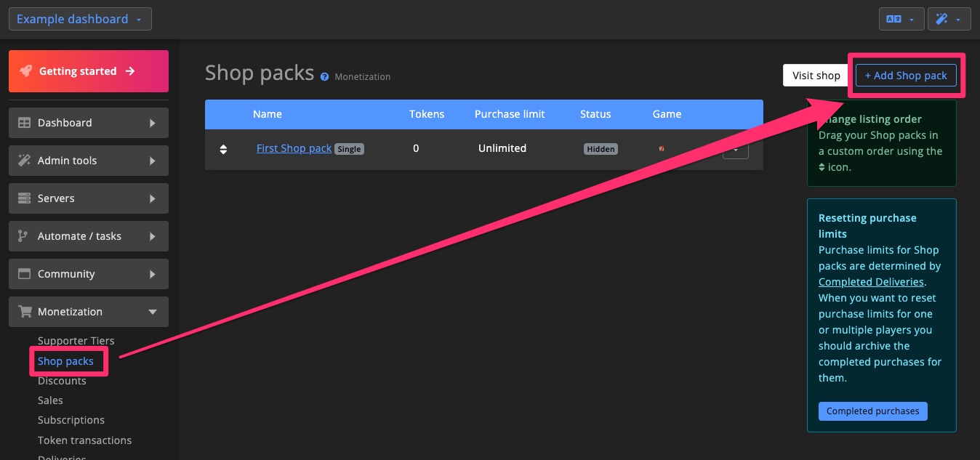This screenshot has height=460, width=980.
Task: Open the Example dashboard dropdown
Action: coord(79,19)
